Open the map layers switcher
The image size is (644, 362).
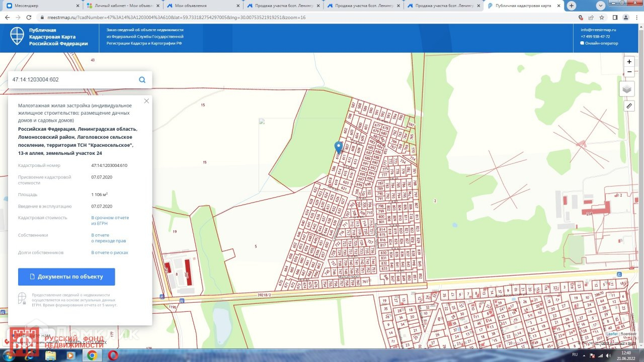pos(626,89)
